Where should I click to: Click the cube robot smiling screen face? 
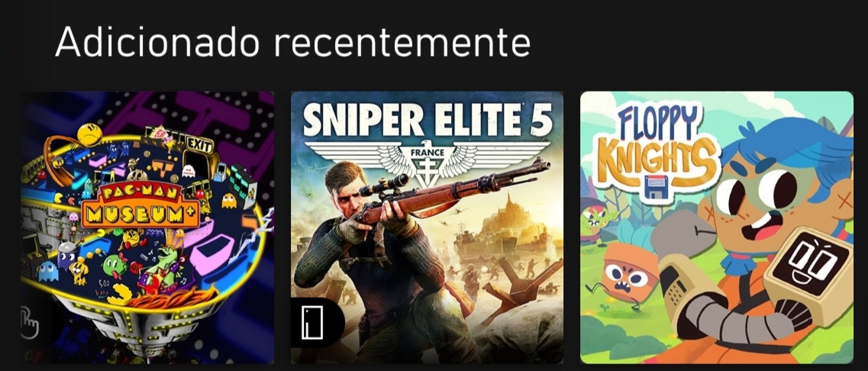(811, 264)
